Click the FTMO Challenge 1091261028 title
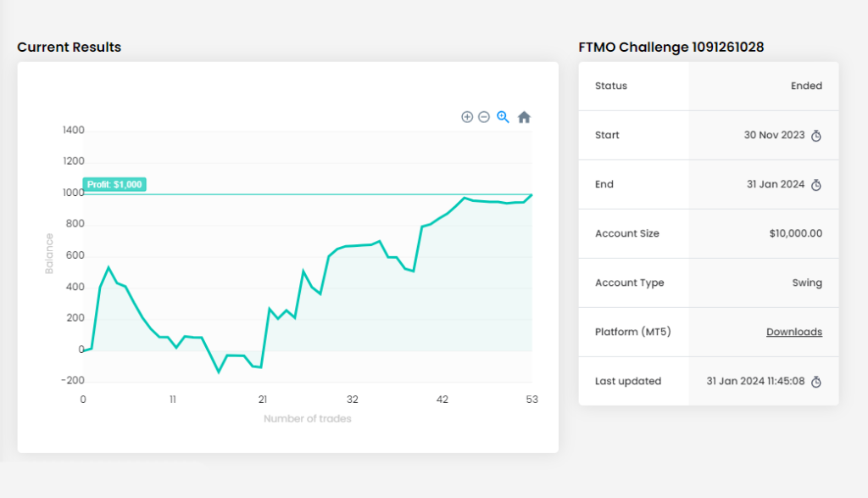The height and width of the screenshot is (498, 868). [671, 48]
